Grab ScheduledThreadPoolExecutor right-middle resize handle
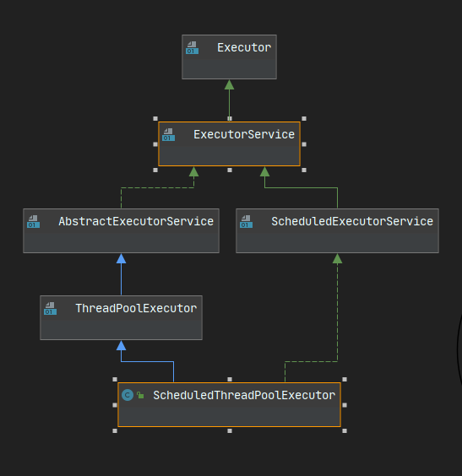Screen dimensions: 462x476 click(x=345, y=405)
